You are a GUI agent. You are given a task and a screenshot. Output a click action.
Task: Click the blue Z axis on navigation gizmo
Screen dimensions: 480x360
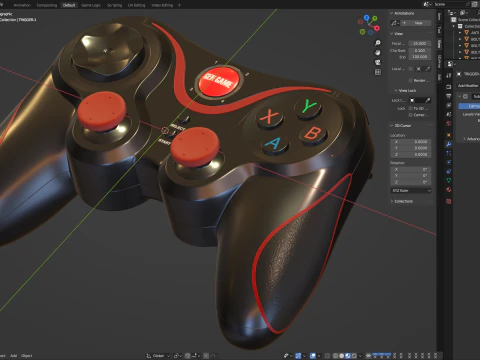coord(366,17)
